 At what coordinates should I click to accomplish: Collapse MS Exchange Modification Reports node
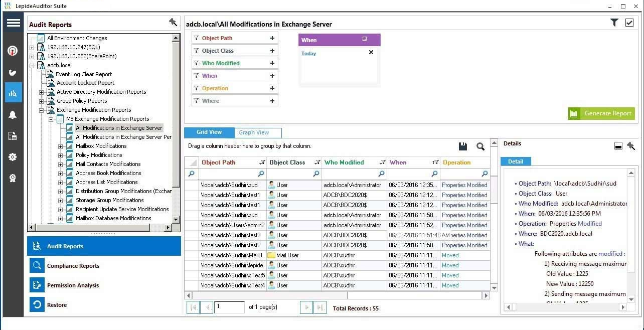tap(51, 120)
